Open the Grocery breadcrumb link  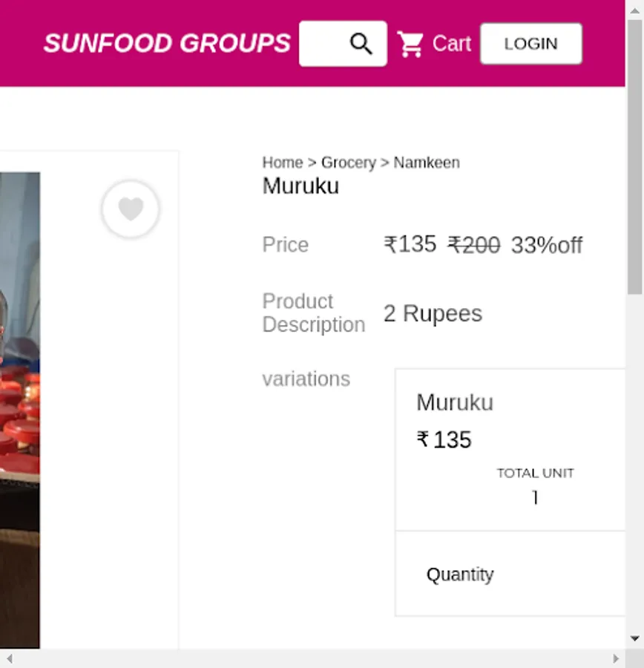coord(348,163)
